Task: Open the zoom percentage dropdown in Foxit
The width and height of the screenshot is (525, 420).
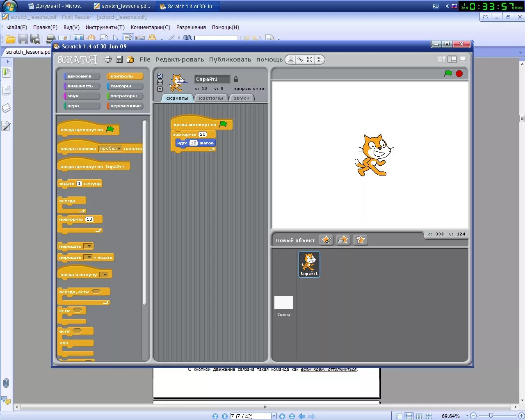Action: coord(467,416)
